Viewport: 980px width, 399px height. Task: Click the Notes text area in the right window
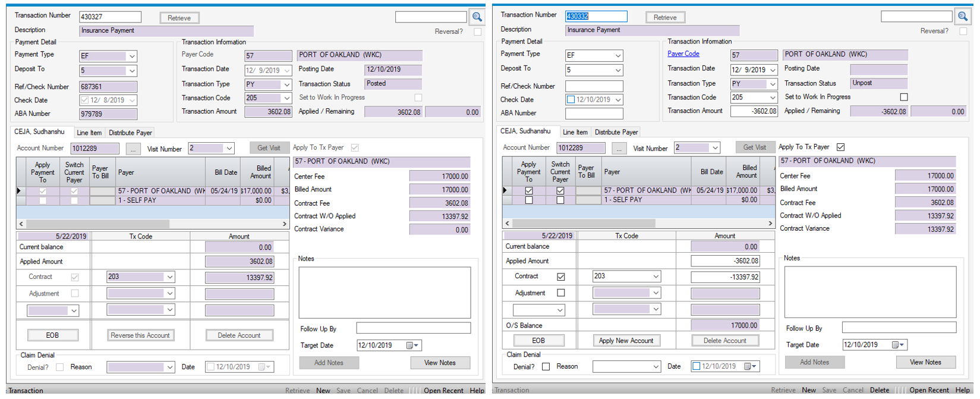tap(870, 291)
